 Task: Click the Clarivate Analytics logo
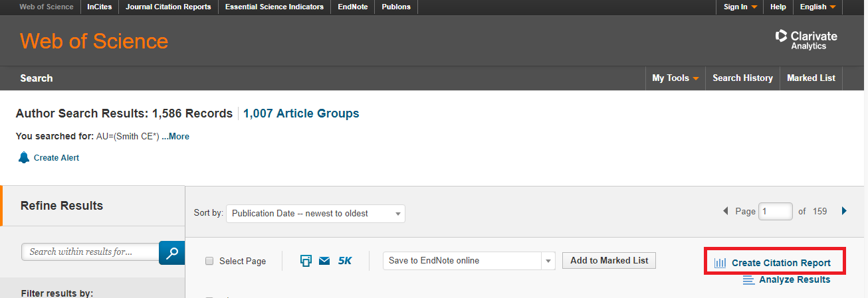click(x=807, y=40)
